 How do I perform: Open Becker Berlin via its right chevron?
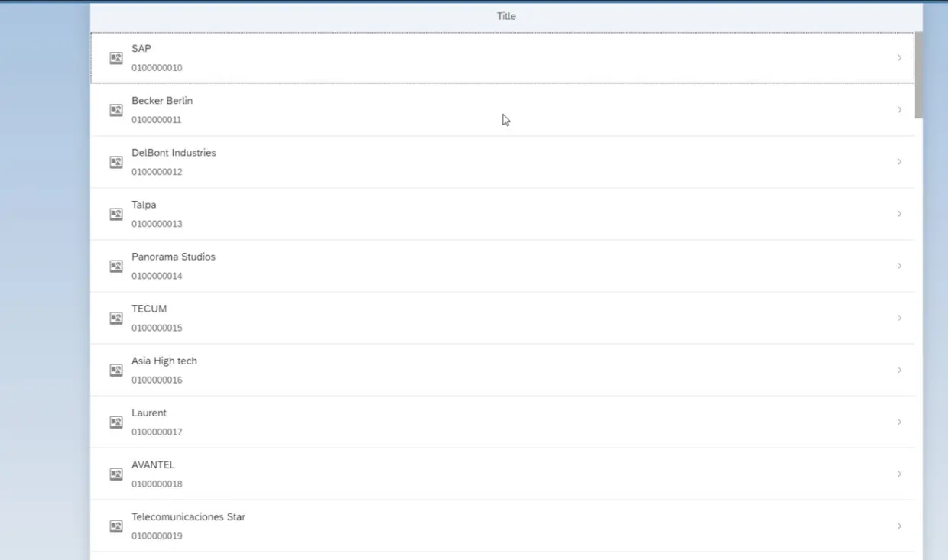tap(899, 110)
